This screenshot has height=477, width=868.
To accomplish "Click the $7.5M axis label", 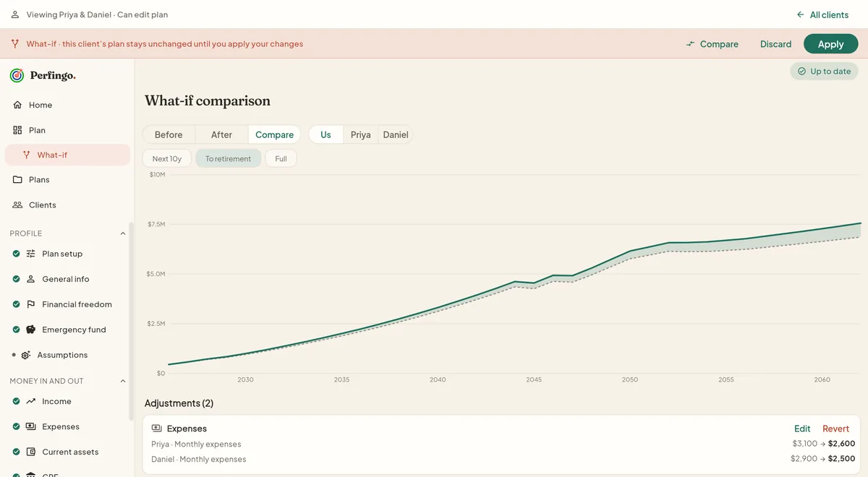I will click(156, 224).
